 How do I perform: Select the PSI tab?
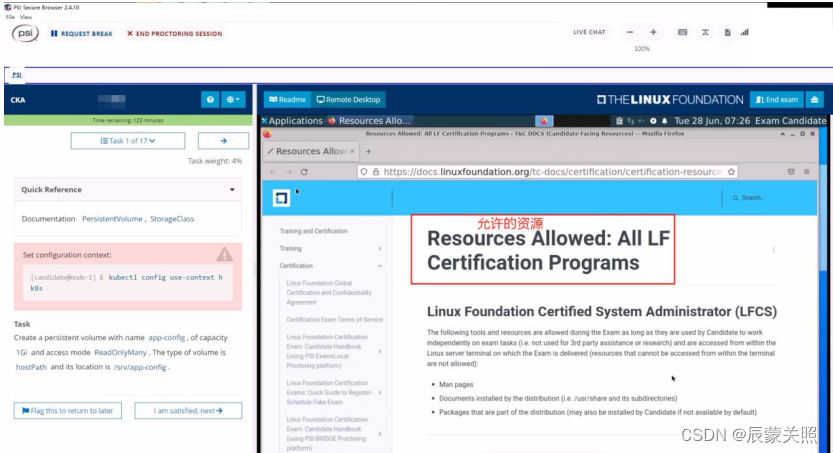17,75
